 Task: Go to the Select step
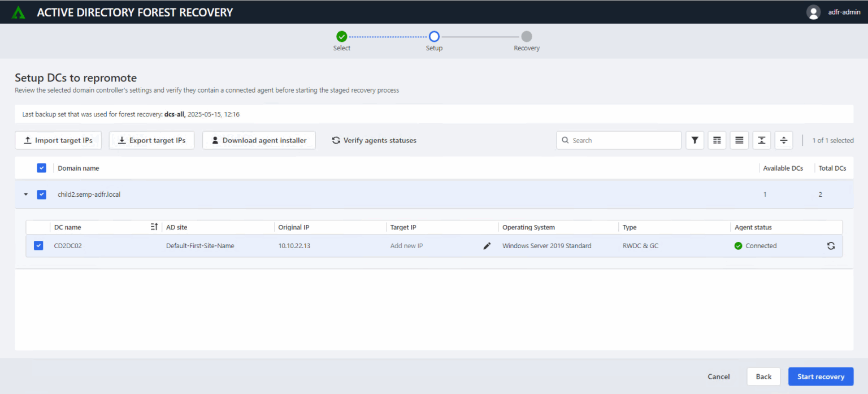tap(341, 36)
